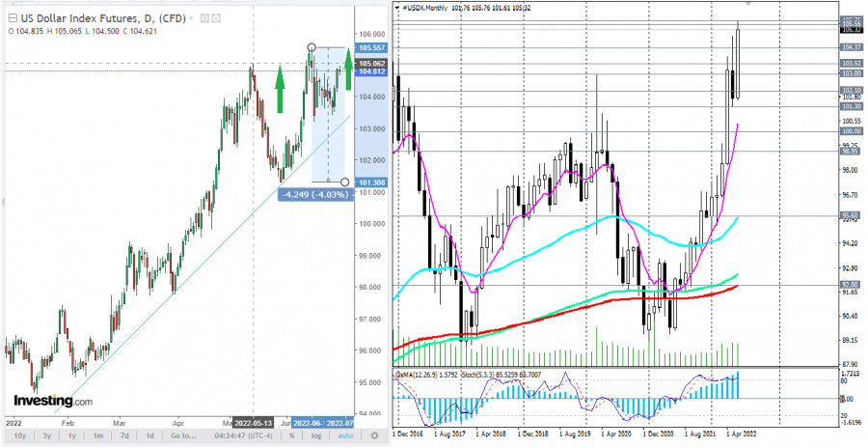Toggle auto scale mode
The height and width of the screenshot is (448, 868).
[x=343, y=435]
